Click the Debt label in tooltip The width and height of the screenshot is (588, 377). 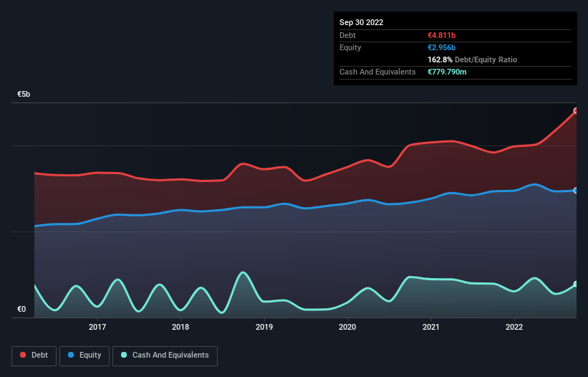pos(347,35)
